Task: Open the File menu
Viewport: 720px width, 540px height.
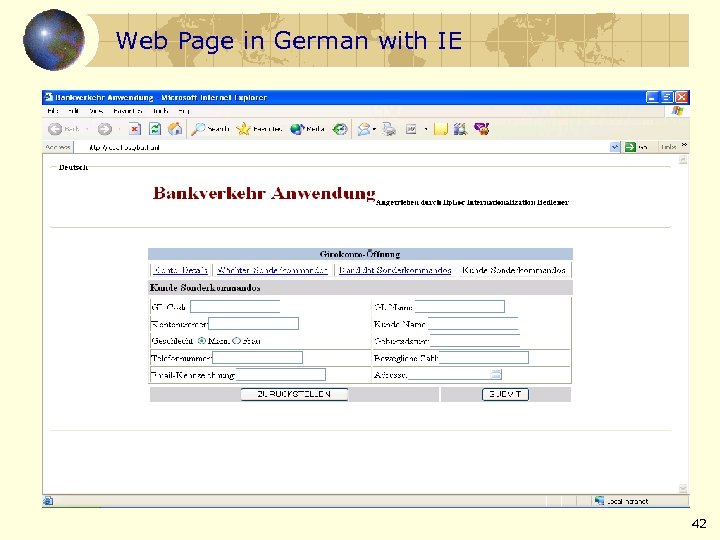Action: coord(53,111)
